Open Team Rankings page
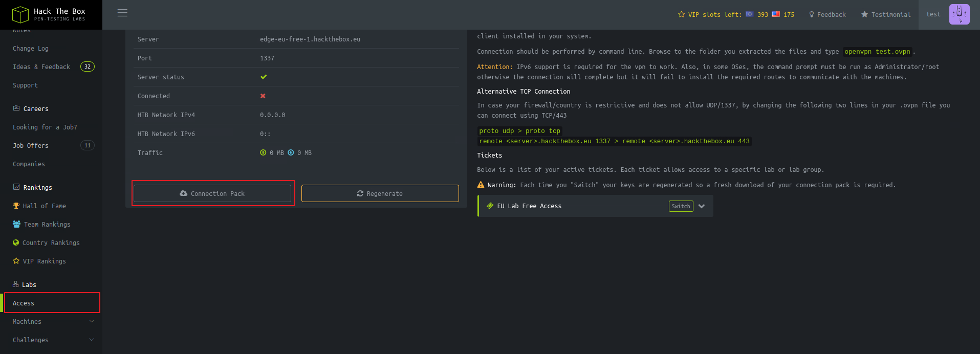 point(47,224)
